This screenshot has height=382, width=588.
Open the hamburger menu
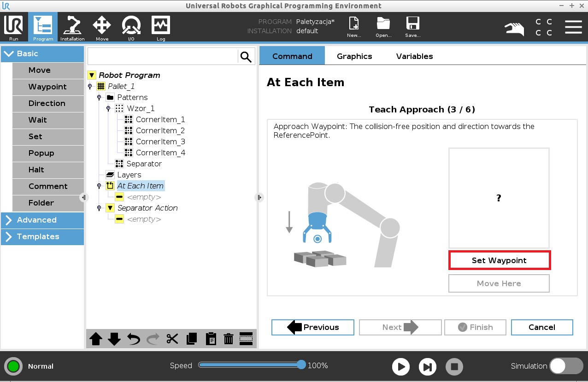573,27
